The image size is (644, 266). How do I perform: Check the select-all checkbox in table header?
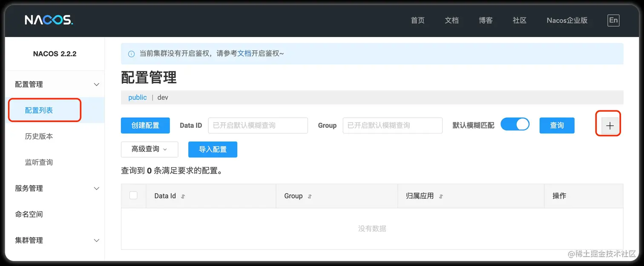point(133,195)
